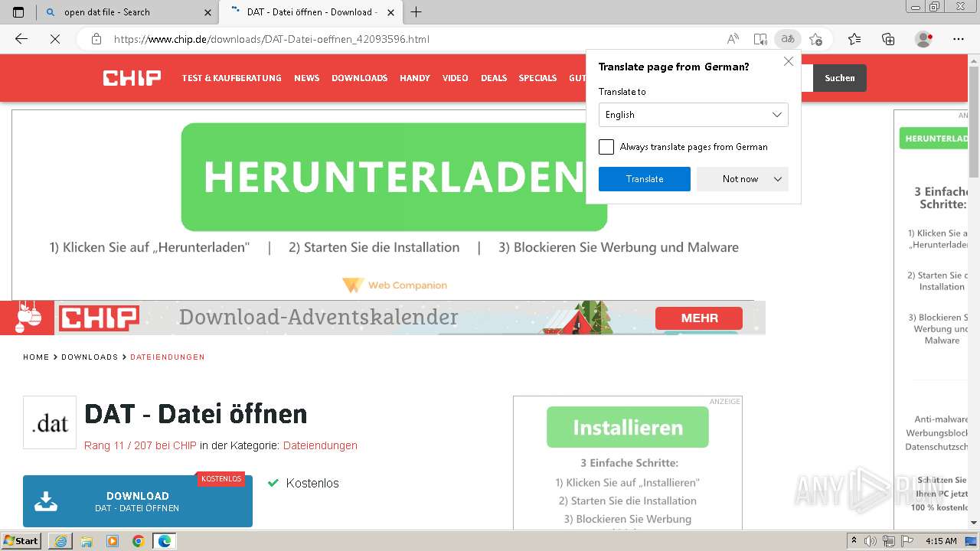
Task: Open the DEALS menu item
Action: pyautogui.click(x=494, y=78)
